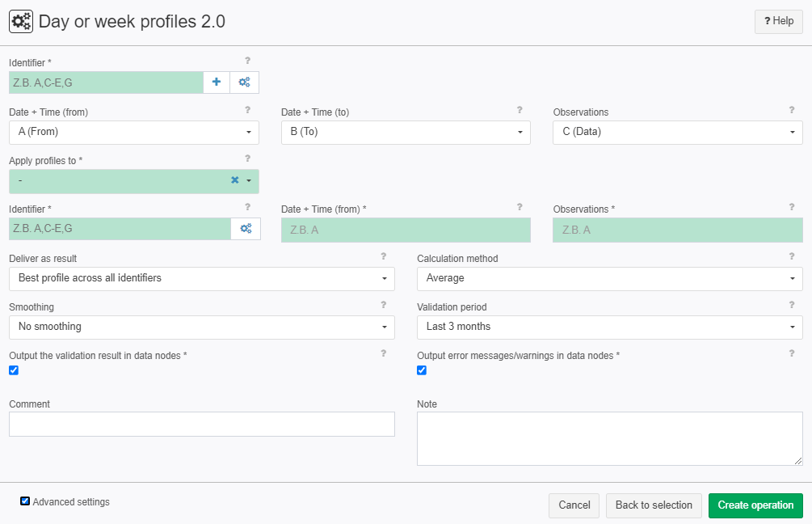Show help for Date + Time (from) dropdown
This screenshot has width=812, height=524.
pos(247,110)
